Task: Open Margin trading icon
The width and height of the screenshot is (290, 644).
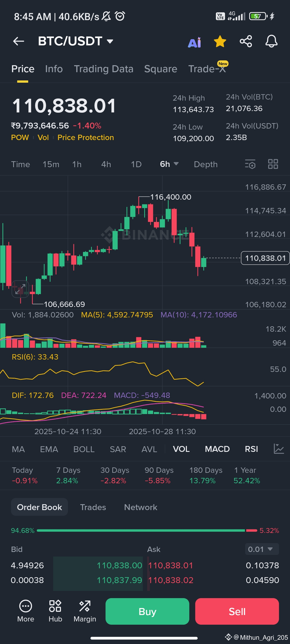Action: 85,611
